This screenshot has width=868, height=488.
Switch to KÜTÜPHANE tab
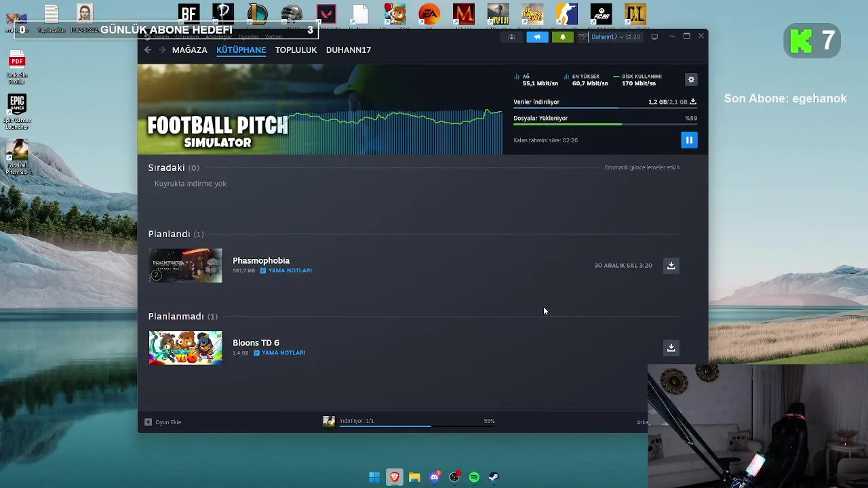[x=241, y=50]
